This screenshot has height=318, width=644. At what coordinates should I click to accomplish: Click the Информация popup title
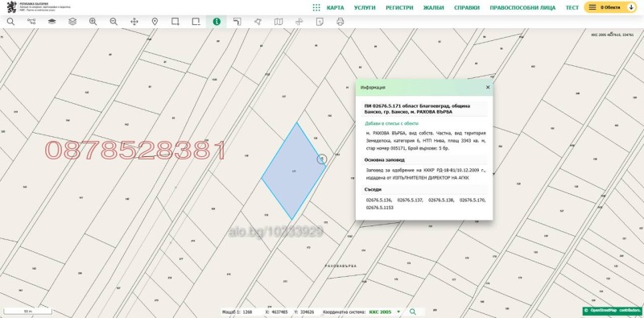coord(373,88)
